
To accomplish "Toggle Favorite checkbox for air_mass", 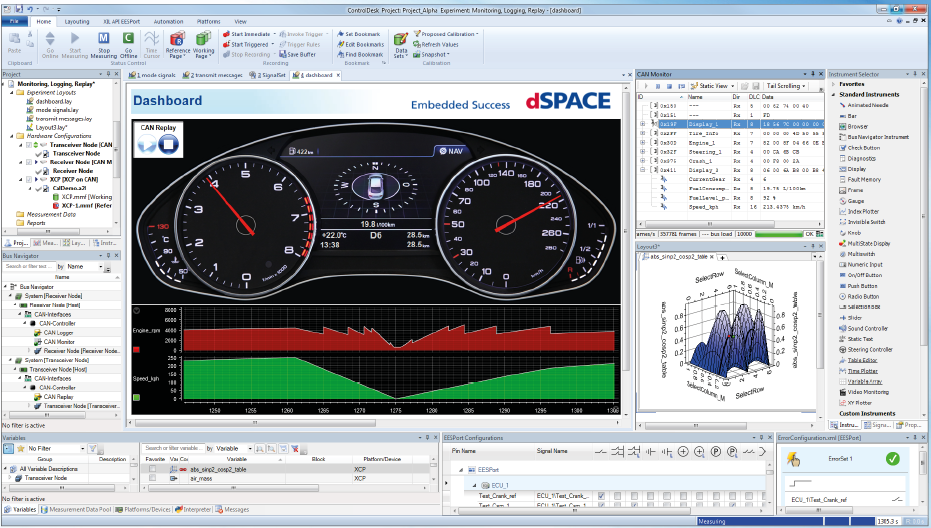I will (153, 478).
